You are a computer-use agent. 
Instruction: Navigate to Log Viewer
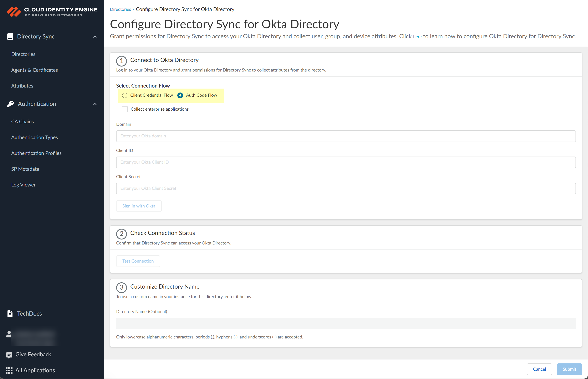[23, 184]
